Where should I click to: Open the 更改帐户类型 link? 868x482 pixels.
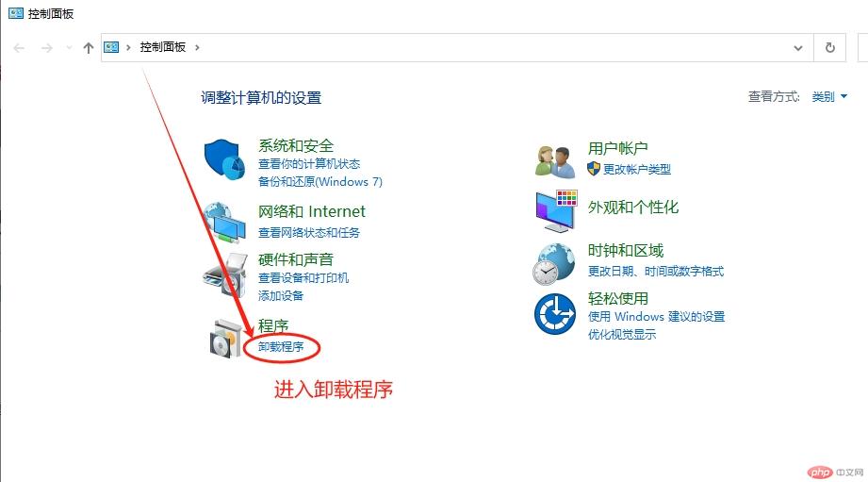[x=636, y=170]
